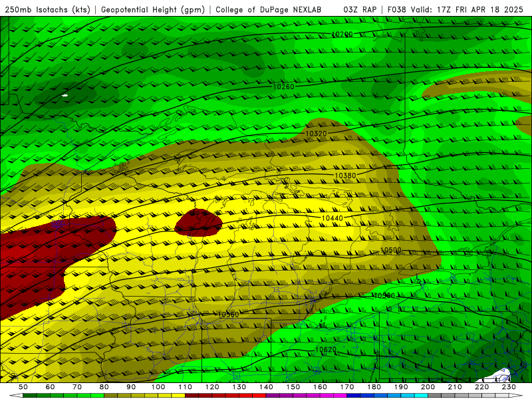Click the 50 knot legend value

pyautogui.click(x=23, y=387)
